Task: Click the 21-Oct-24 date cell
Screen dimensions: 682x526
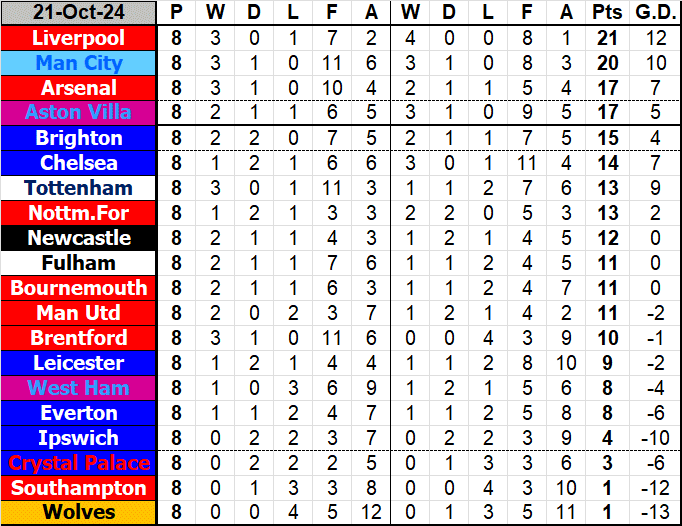Action: [79, 13]
